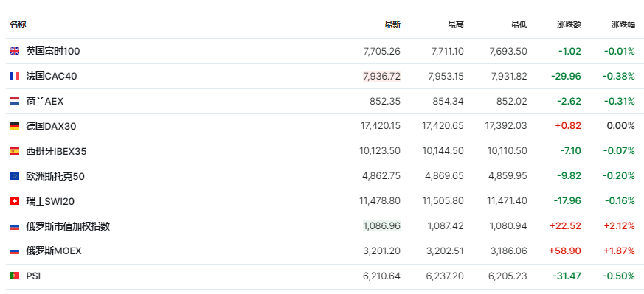Image resolution: width=644 pixels, height=294 pixels.
Task: Click the Russian flag icon beside 俄罗斯市值加权指数
Action: [15, 226]
